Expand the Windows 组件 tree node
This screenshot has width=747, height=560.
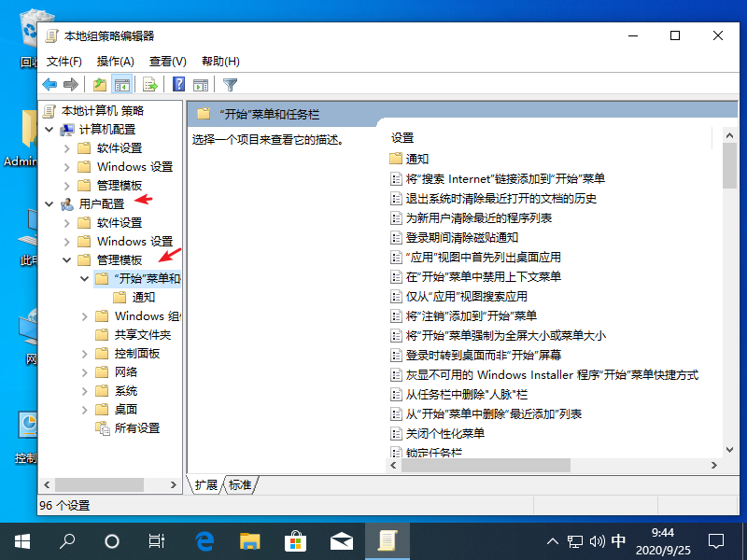click(85, 315)
